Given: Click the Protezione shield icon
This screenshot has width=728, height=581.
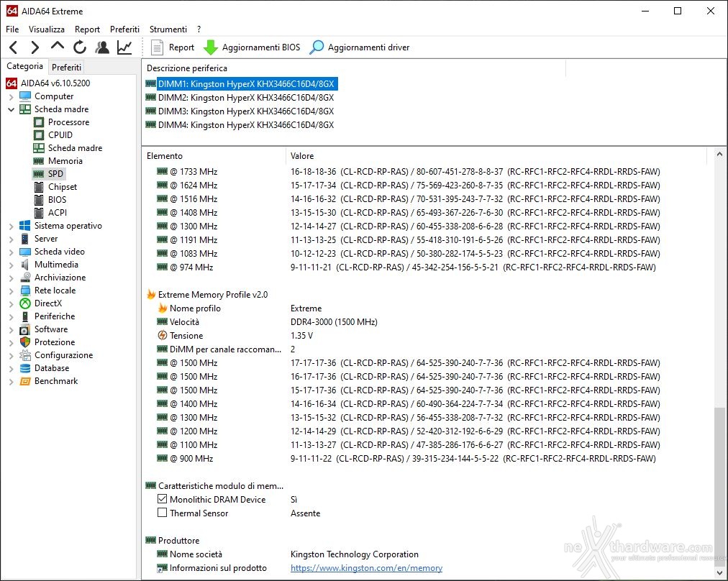Looking at the screenshot, I should pos(25,342).
